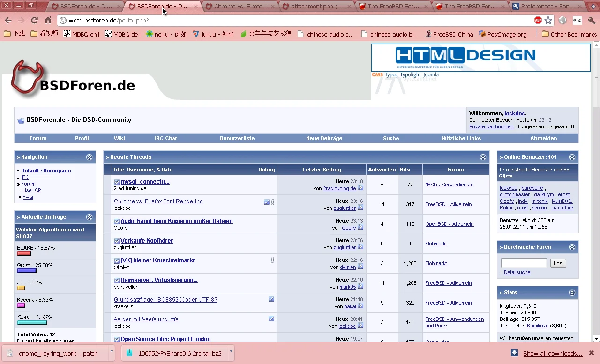Click the browser reload button
This screenshot has height=364, width=600.
(34, 20)
